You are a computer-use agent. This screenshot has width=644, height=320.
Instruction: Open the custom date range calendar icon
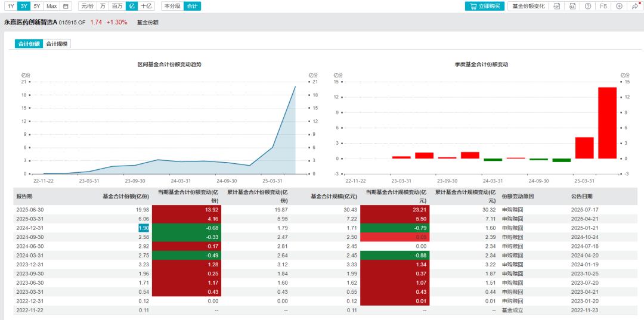66,6
